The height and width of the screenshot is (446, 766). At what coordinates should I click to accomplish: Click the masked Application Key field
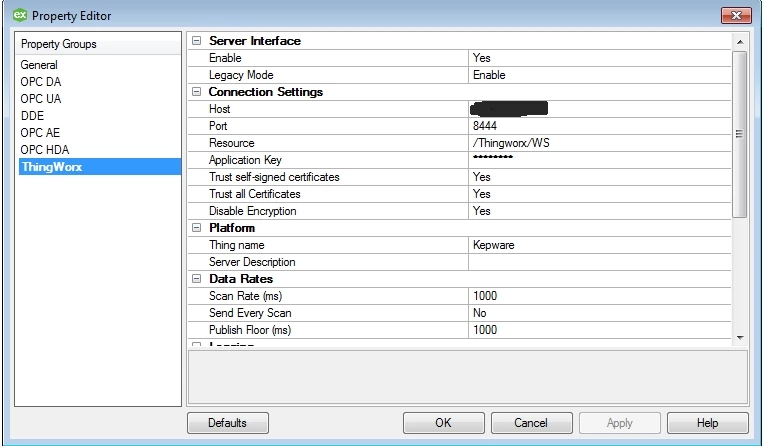click(599, 160)
